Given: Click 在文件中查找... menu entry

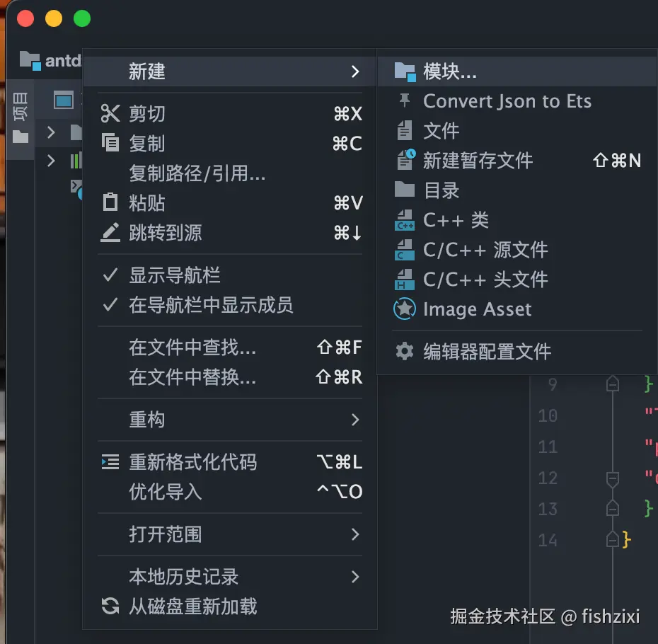Looking at the screenshot, I should pos(192,347).
